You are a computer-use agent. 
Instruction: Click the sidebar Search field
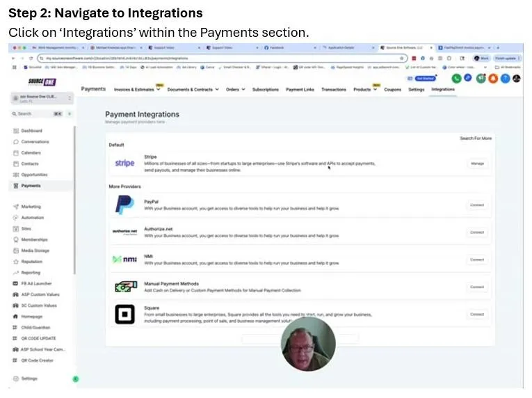[37, 113]
